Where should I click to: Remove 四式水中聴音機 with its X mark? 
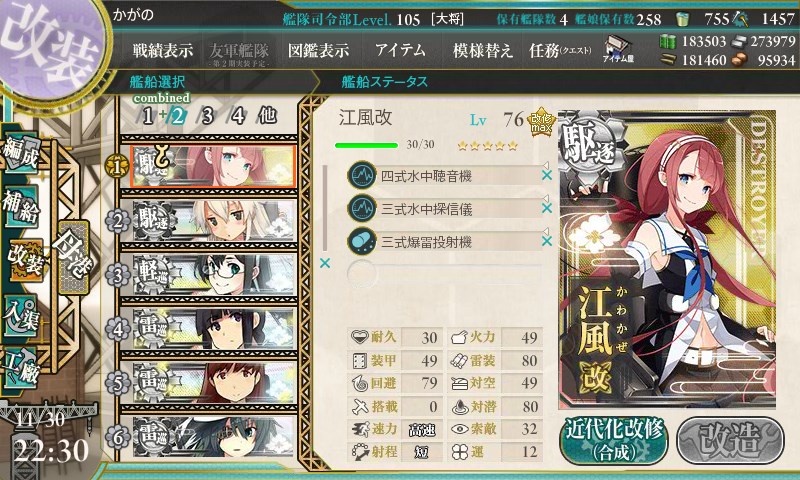[x=546, y=175]
